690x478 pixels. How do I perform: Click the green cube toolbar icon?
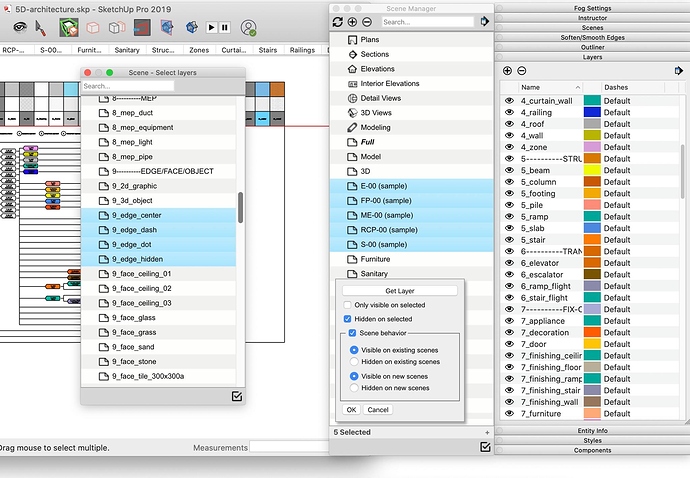pyautogui.click(x=69, y=27)
